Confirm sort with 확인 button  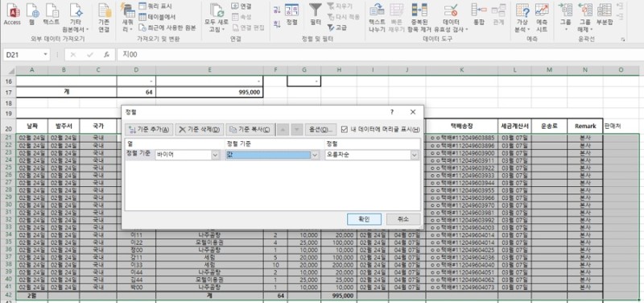point(364,219)
